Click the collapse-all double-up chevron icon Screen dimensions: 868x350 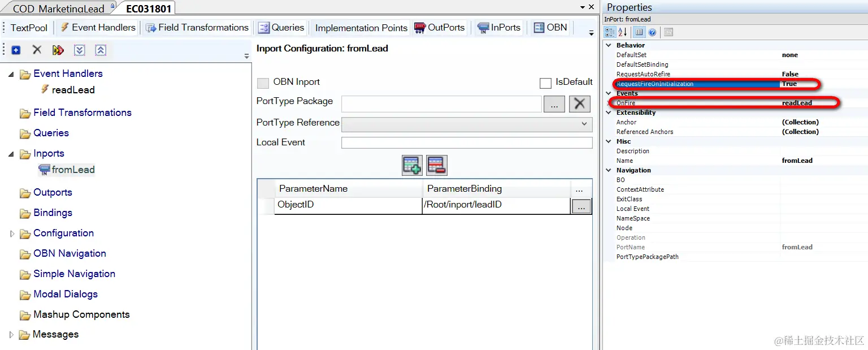coord(101,50)
